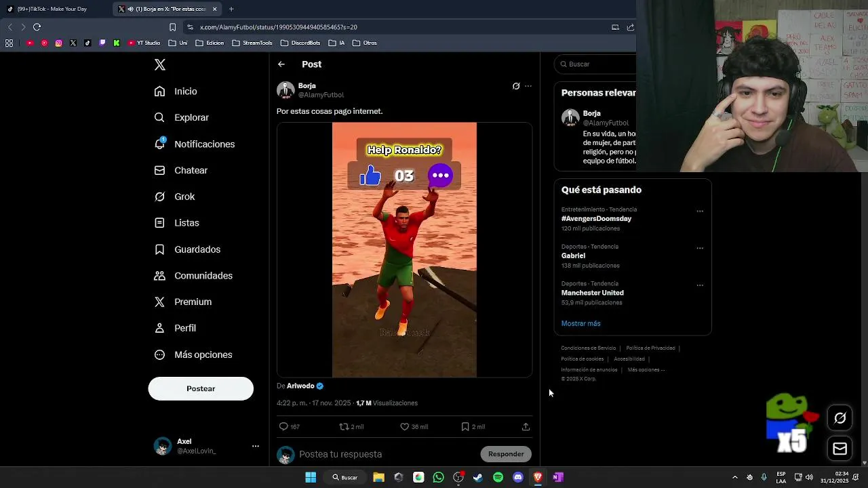Open Borja's avatar on the post
This screenshot has height=488, width=868.
(285, 90)
